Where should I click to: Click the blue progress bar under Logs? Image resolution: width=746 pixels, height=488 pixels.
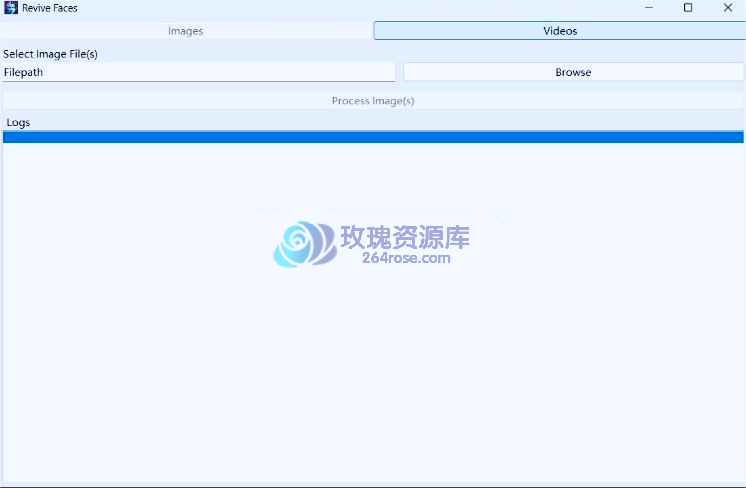tap(373, 137)
